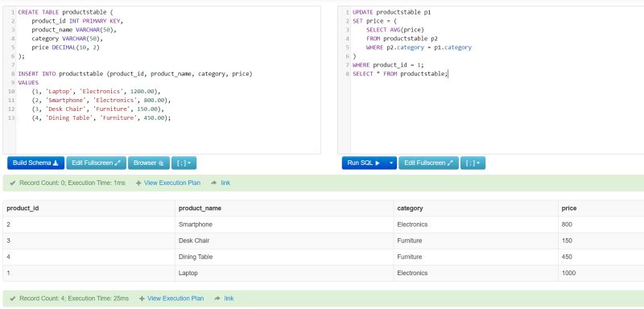644x309 pixels.
Task: Click Electronics category in Smartphone row
Action: click(x=412, y=225)
